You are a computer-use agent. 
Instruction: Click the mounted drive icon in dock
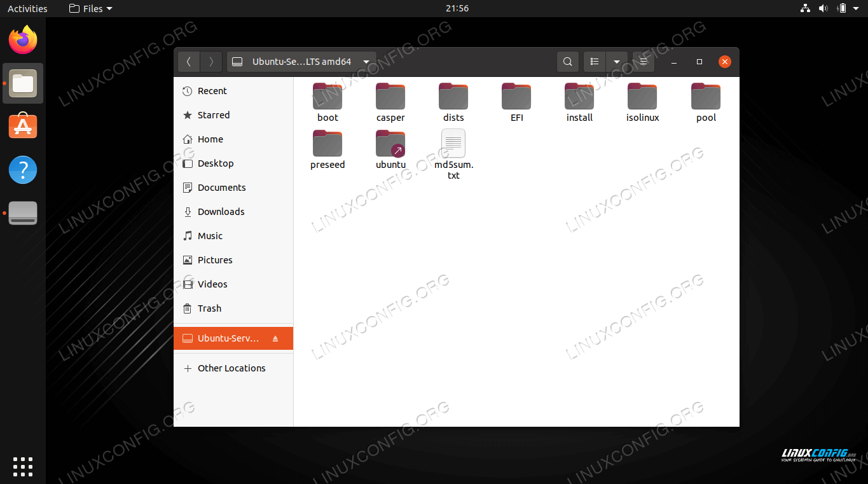coord(23,213)
